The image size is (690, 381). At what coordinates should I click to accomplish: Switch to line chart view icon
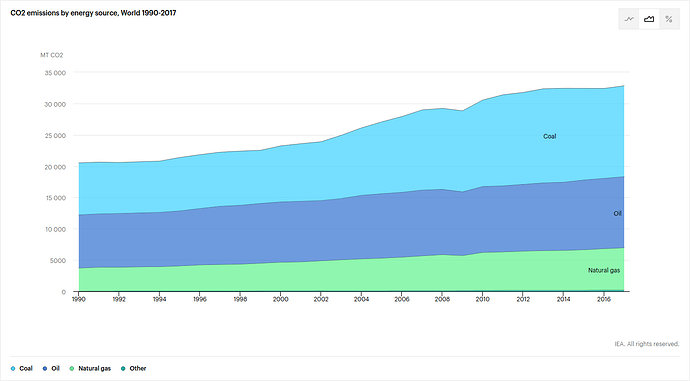[x=629, y=19]
